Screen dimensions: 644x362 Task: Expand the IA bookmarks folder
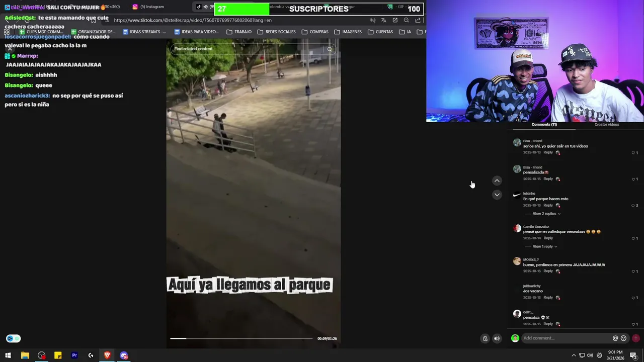[x=405, y=32]
